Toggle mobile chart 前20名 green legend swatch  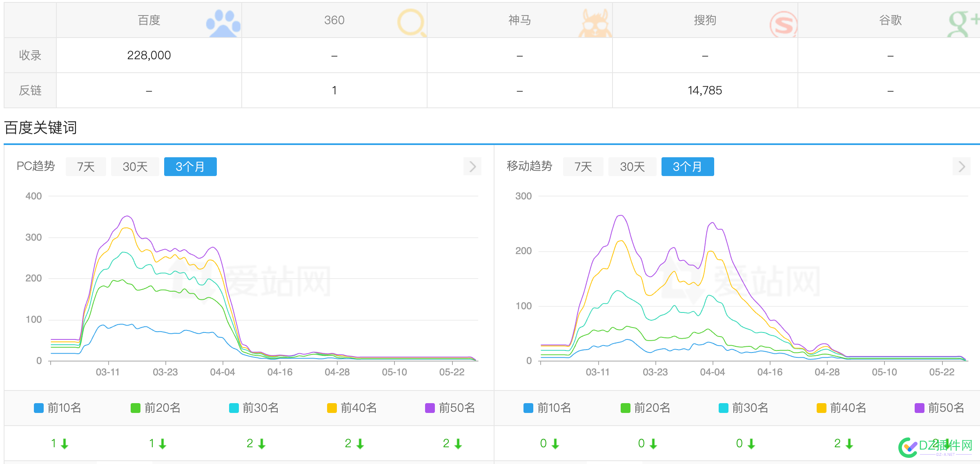click(625, 408)
